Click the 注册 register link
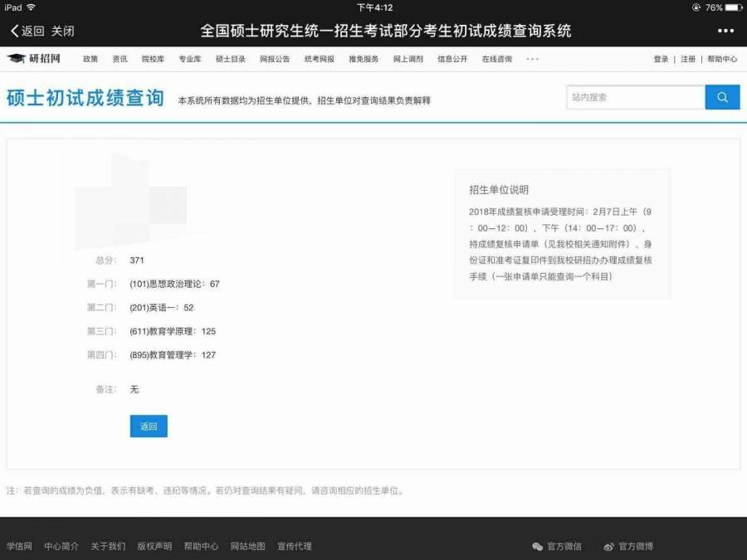Viewport: 747px width, 560px height. [x=688, y=59]
